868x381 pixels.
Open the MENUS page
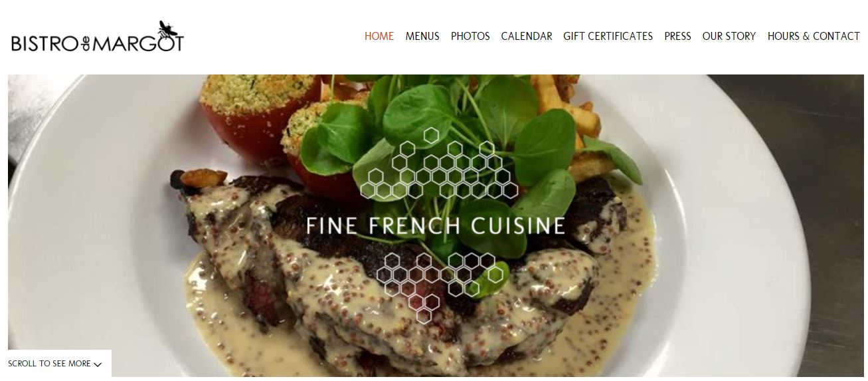[x=422, y=37]
